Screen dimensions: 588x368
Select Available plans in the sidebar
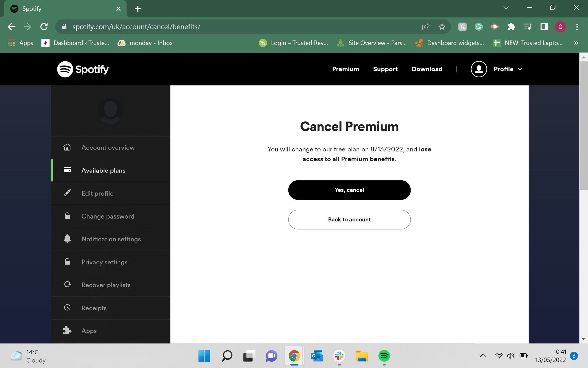point(110,170)
